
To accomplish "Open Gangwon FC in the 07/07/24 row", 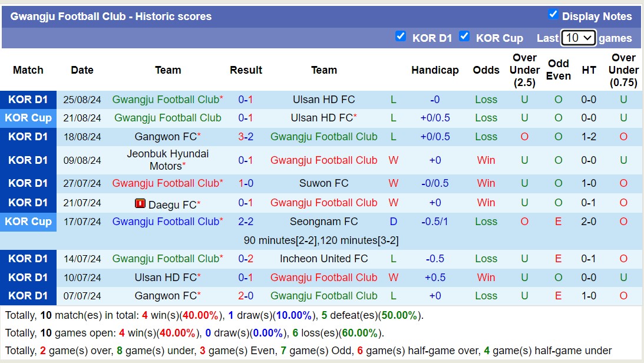I will click(165, 296).
